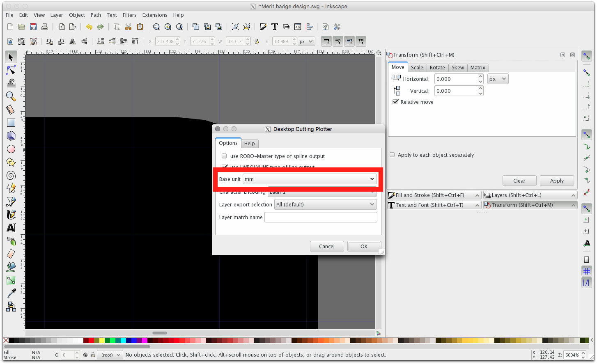
Task: Open Text and Font toolbar icon
Action: point(275,27)
